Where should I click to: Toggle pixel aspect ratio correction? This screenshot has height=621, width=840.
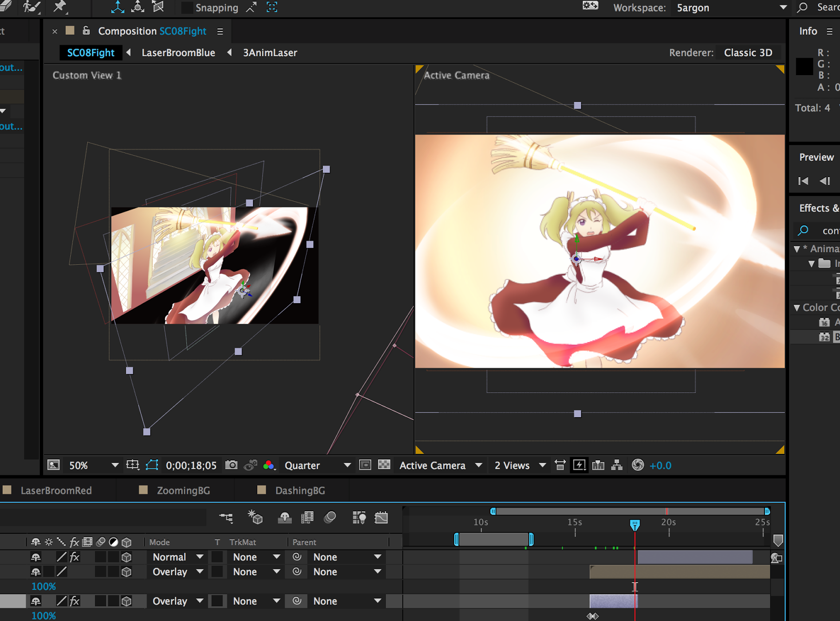click(x=560, y=465)
